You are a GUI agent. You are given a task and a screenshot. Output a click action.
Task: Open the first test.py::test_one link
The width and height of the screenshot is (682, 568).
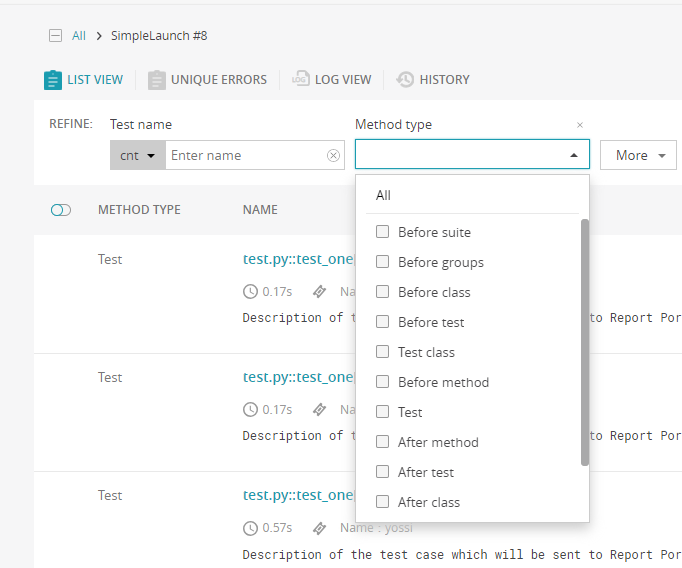tap(299, 259)
